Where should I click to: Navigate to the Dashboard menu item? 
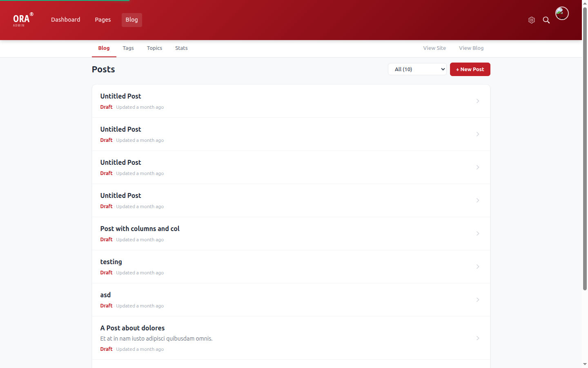pyautogui.click(x=65, y=20)
